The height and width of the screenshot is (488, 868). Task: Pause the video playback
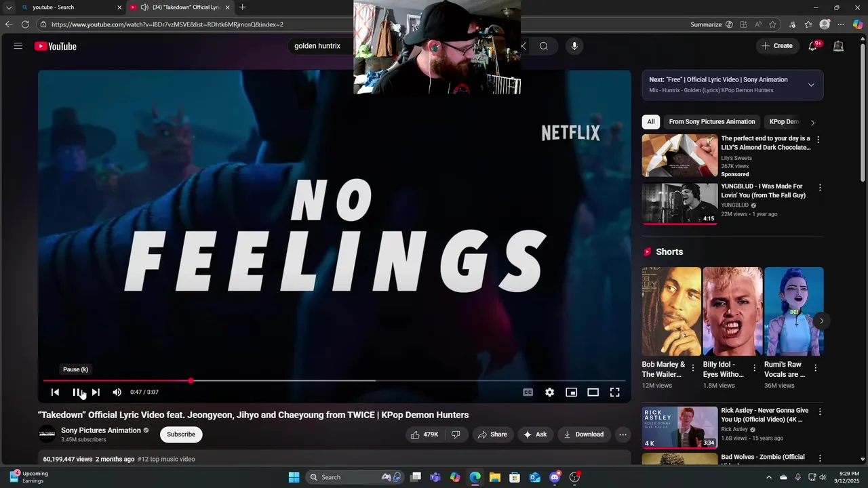[76, 392]
